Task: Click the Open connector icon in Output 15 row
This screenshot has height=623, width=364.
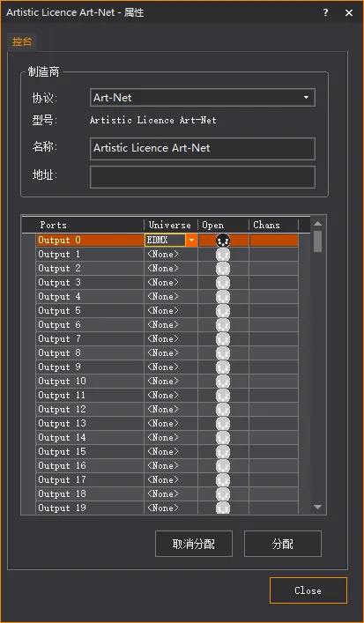Action: pyautogui.click(x=223, y=452)
